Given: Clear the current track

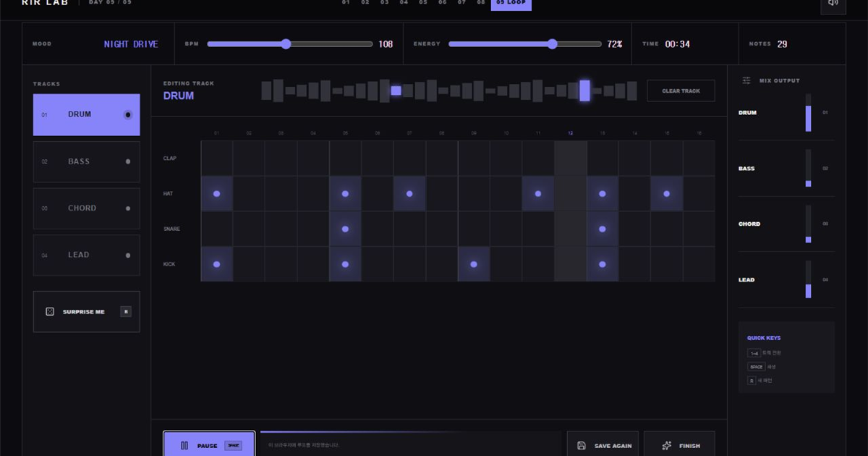Looking at the screenshot, I should (681, 91).
